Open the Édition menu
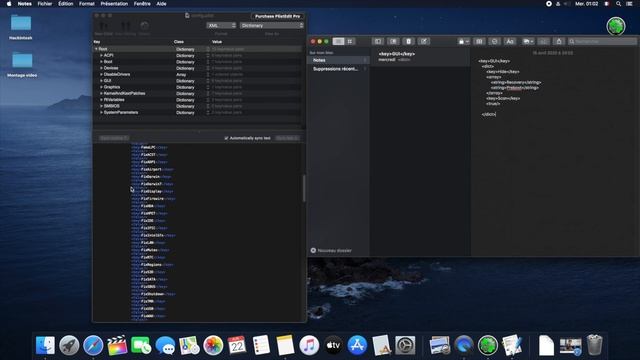Viewport: 640px width, 360px height. [x=65, y=4]
